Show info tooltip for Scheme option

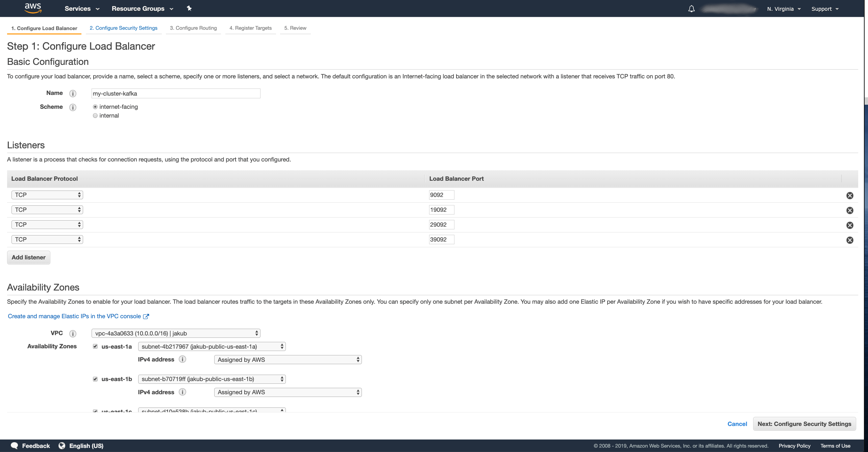click(73, 107)
